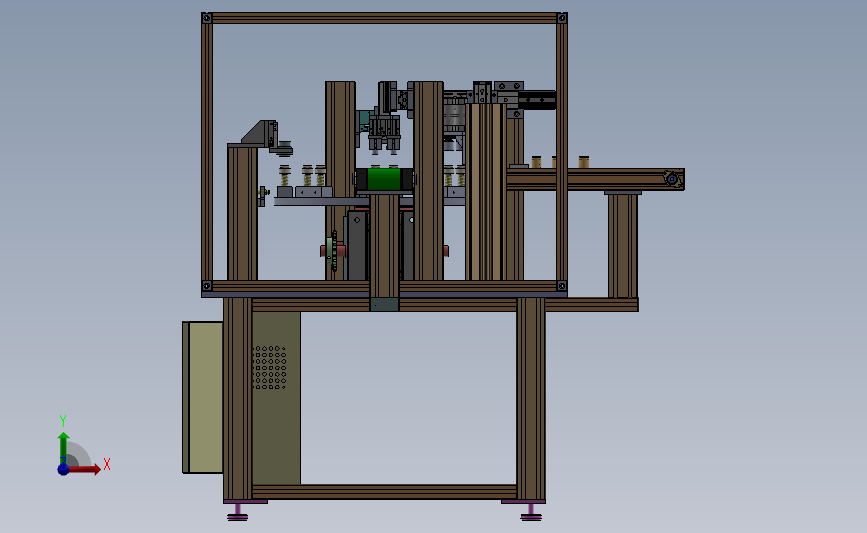Click the top-right frame corner bracket
Screen dimensions: 867x533
click(562, 18)
